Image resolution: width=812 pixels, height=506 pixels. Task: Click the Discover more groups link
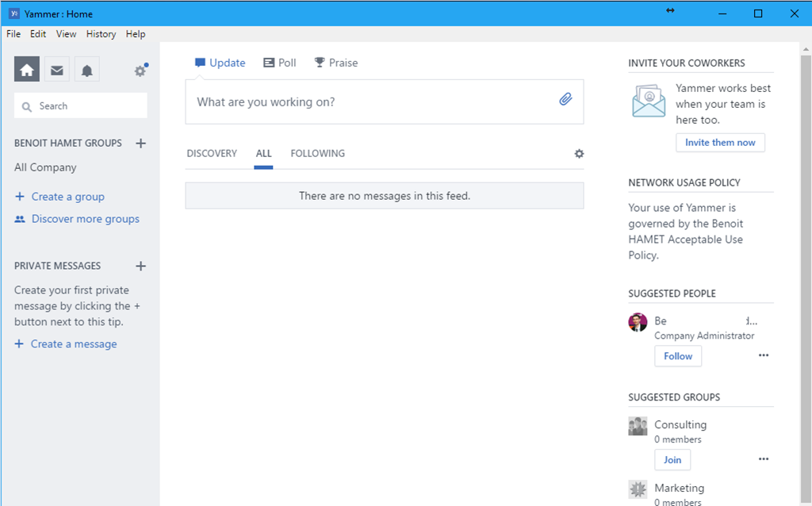(85, 219)
